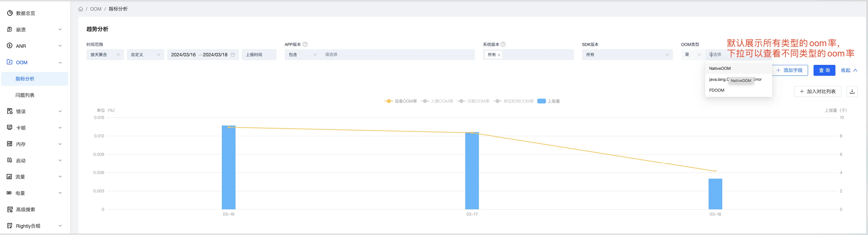Click the 卡顿 sidebar icon

pyautogui.click(x=10, y=128)
